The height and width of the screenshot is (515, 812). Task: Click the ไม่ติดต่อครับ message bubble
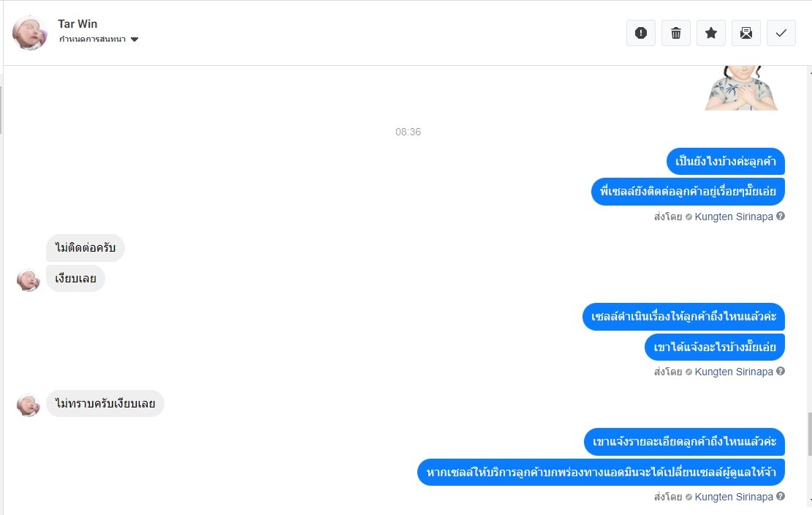pyautogui.click(x=86, y=248)
